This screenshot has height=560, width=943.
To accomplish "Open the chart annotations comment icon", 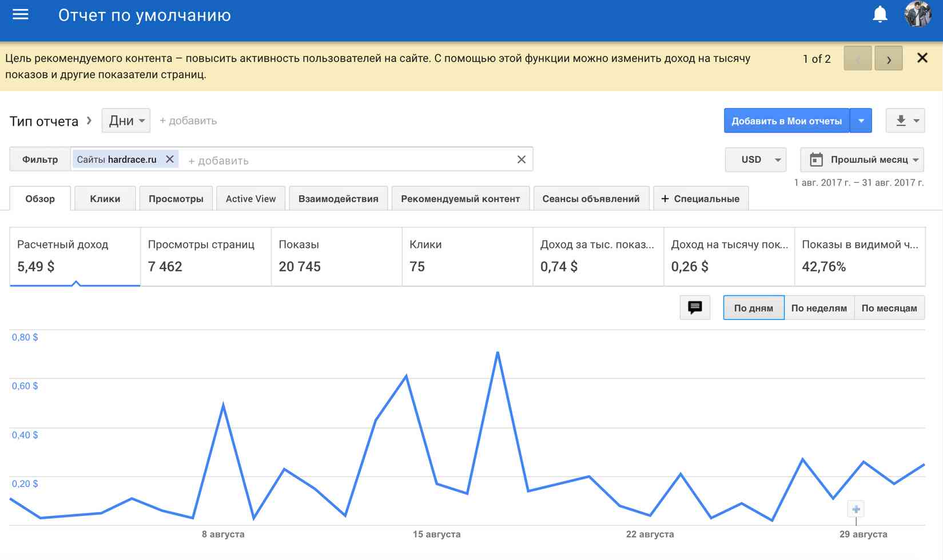I will (695, 307).
